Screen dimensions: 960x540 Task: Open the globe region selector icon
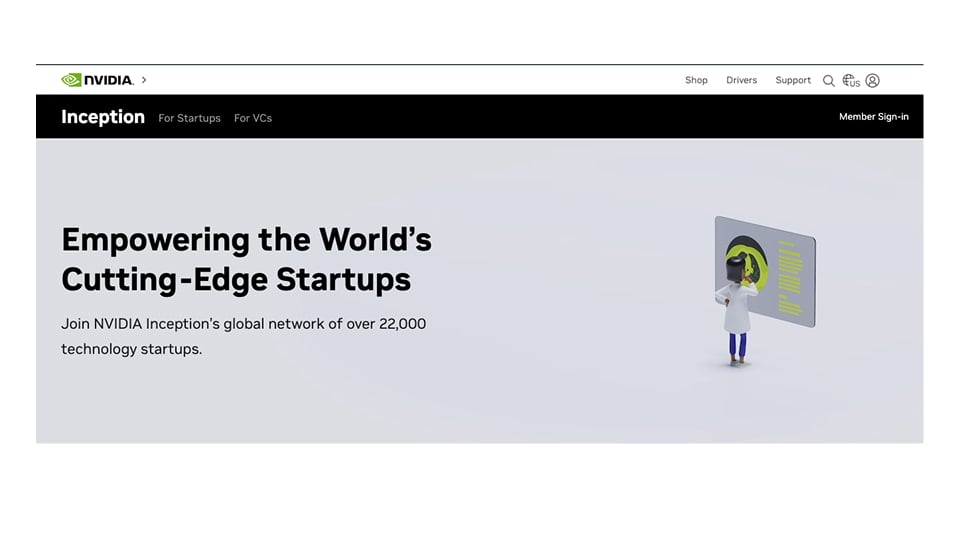point(851,80)
